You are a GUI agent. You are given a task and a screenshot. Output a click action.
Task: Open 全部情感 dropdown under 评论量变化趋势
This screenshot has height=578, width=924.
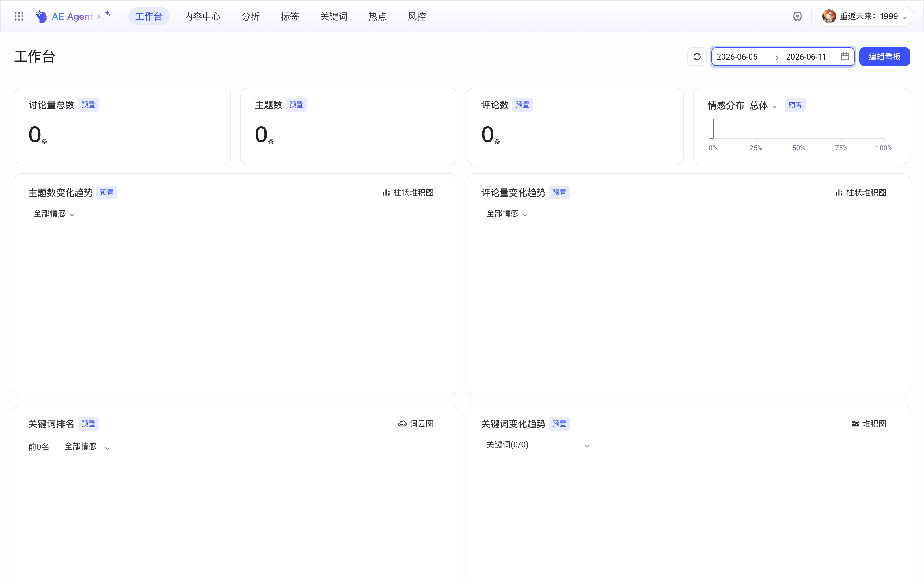click(507, 213)
